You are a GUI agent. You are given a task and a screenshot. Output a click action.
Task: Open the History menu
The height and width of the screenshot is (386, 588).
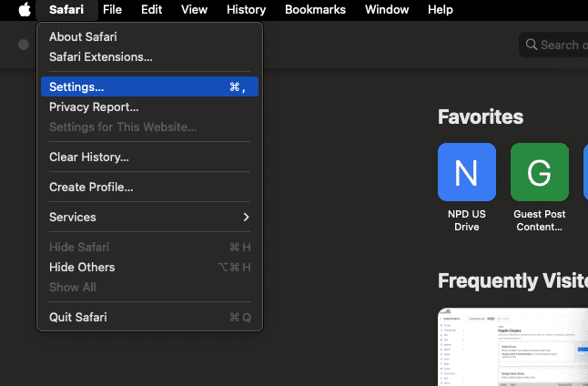(x=246, y=10)
